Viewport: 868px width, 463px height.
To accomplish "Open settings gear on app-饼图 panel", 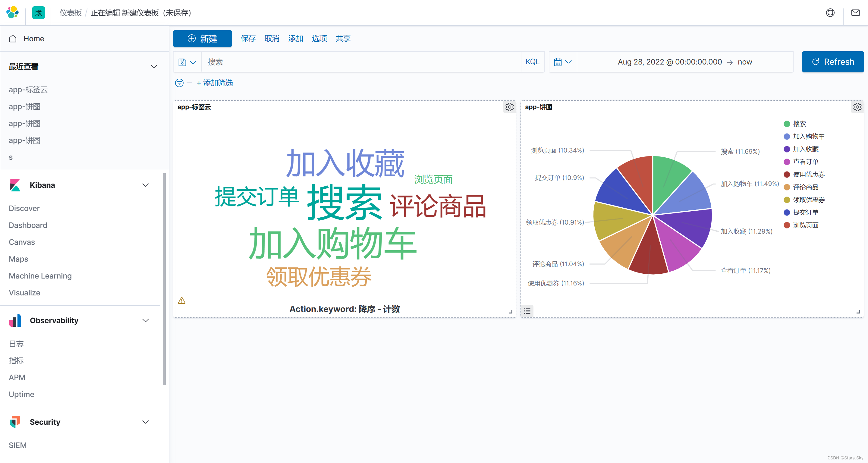I will (857, 107).
